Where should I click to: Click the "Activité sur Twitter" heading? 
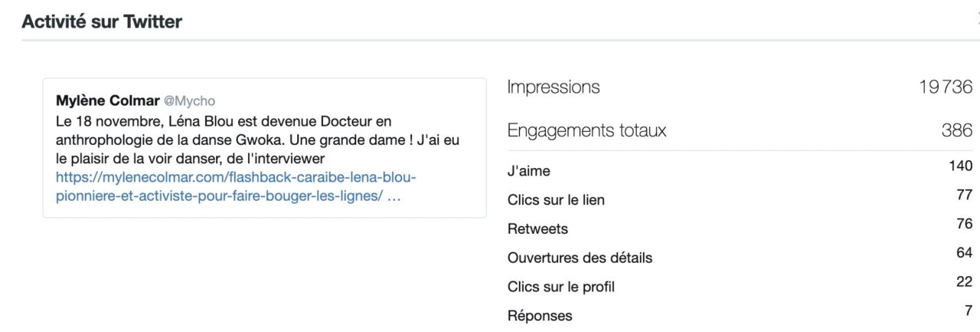pyautogui.click(x=102, y=21)
